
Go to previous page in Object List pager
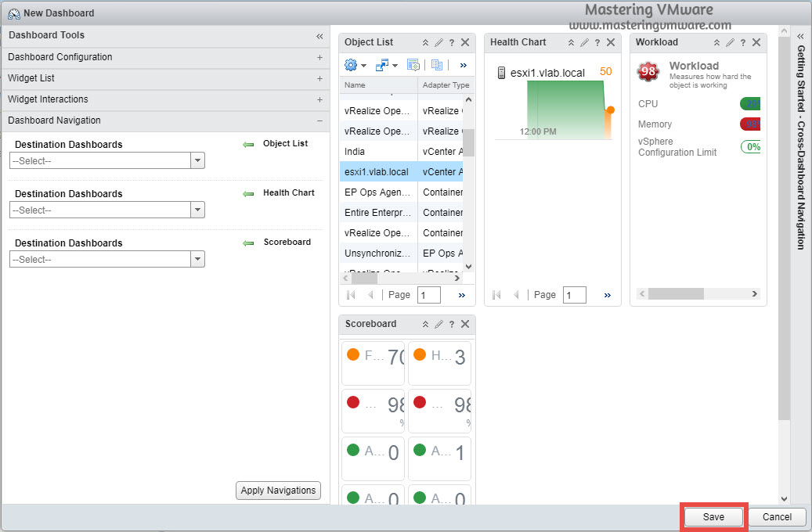coord(370,295)
